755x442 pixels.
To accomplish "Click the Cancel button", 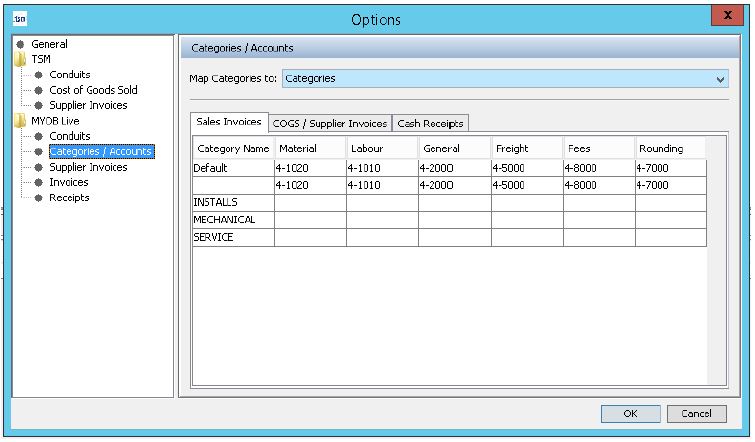I will (695, 413).
